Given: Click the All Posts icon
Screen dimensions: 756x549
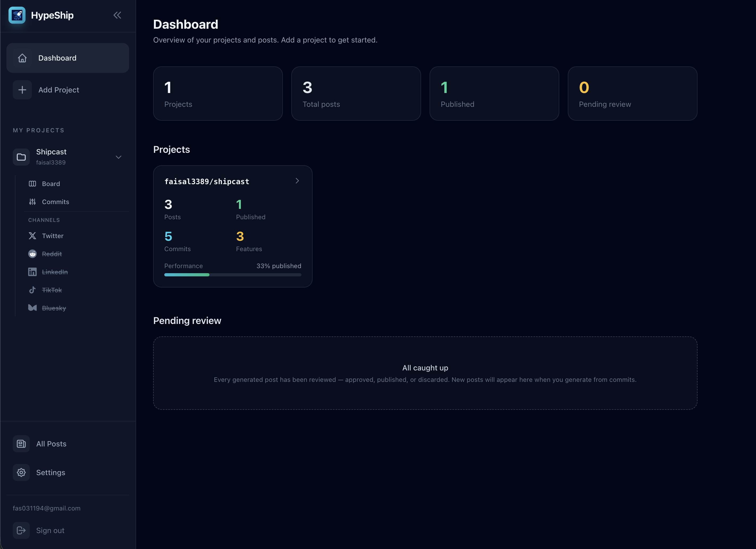Looking at the screenshot, I should [21, 444].
